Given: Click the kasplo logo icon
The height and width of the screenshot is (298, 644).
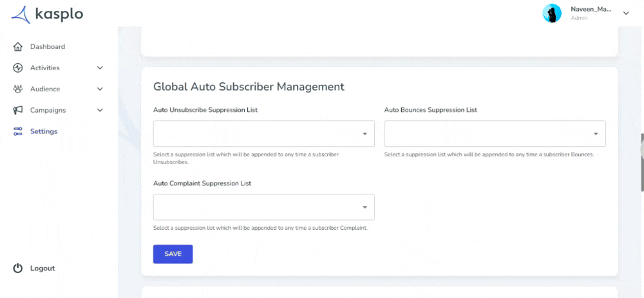Looking at the screenshot, I should (21, 14).
